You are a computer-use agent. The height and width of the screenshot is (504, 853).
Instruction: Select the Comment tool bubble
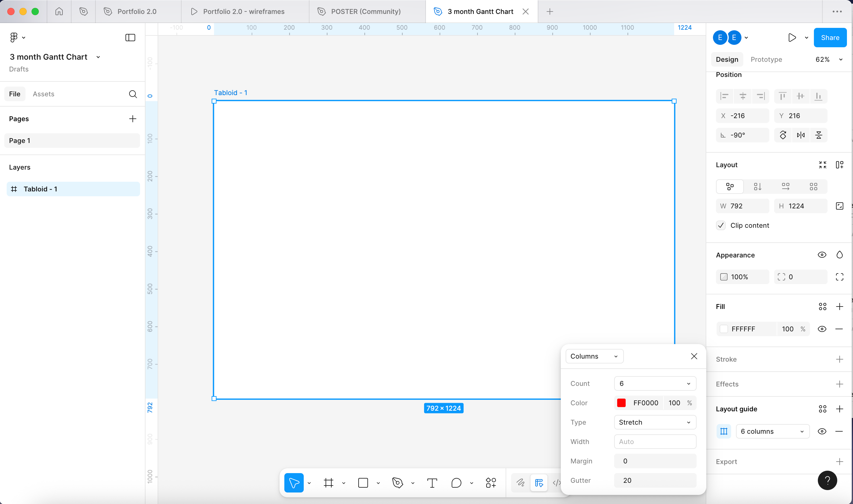tap(456, 482)
